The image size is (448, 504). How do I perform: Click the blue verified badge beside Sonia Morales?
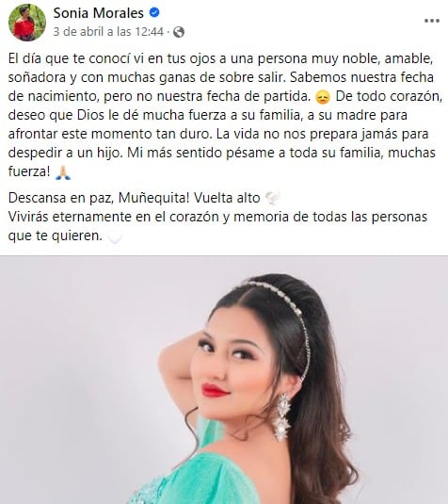click(x=154, y=13)
